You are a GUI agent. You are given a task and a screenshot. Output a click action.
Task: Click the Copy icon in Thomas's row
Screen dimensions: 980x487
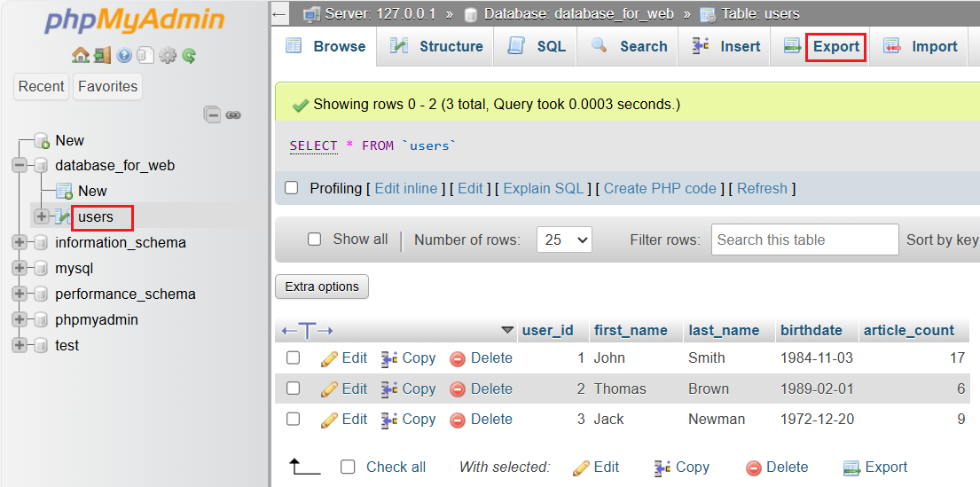click(x=390, y=389)
